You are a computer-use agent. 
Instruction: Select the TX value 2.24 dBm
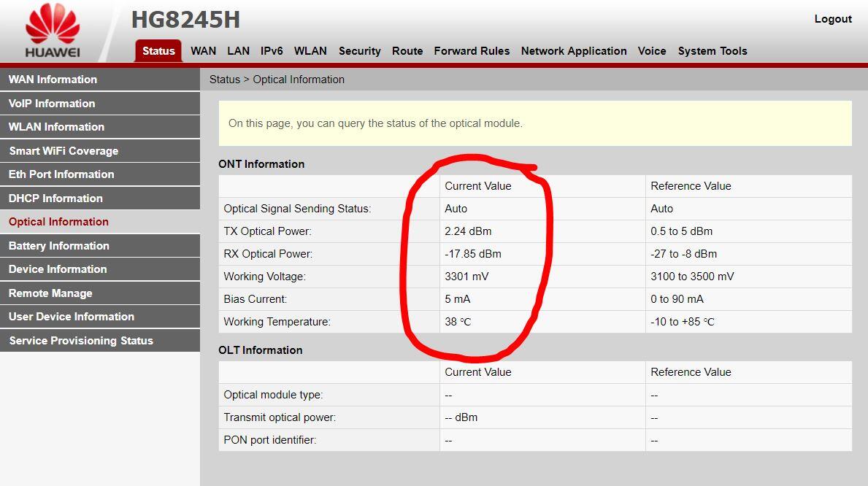pyautogui.click(x=468, y=231)
